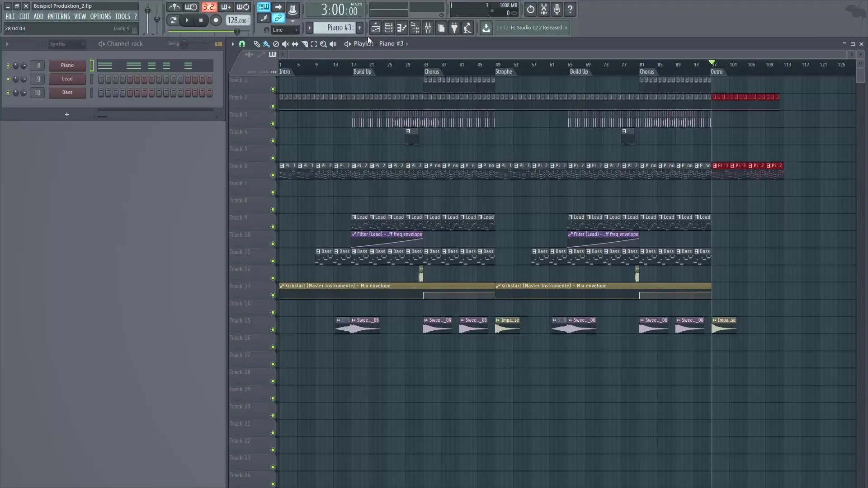868x488 pixels.
Task: Open the Piano roll toolbar icon
Action: coord(401,28)
